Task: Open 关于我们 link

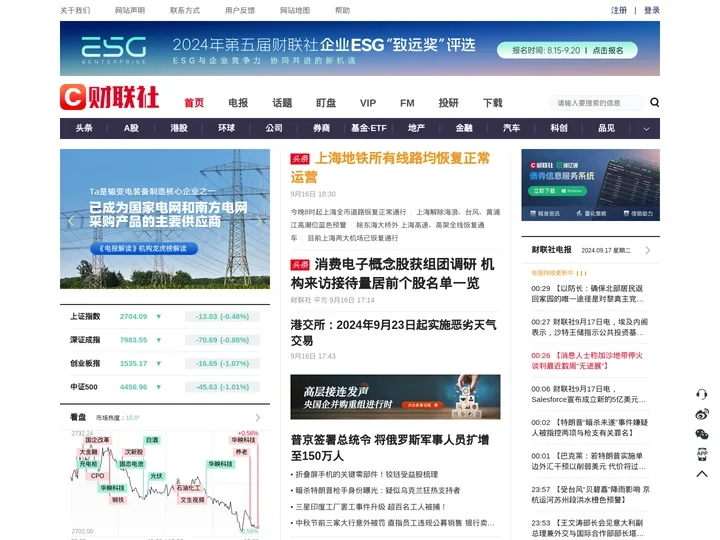Action: tap(75, 10)
